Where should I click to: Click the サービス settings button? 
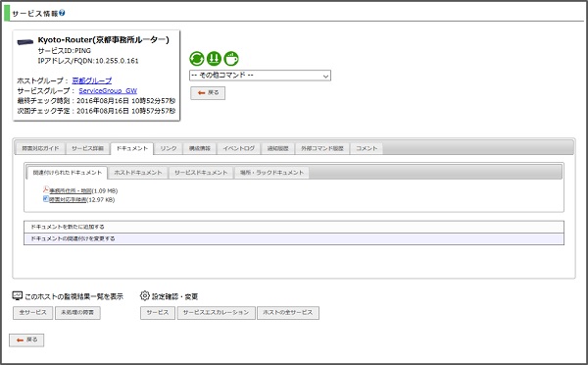[x=158, y=313]
